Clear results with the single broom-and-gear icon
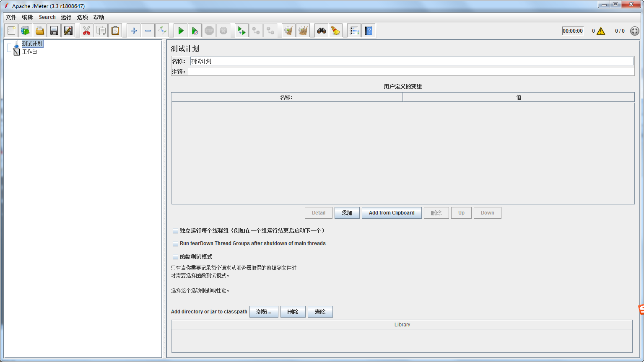644x362 pixels. (x=289, y=31)
